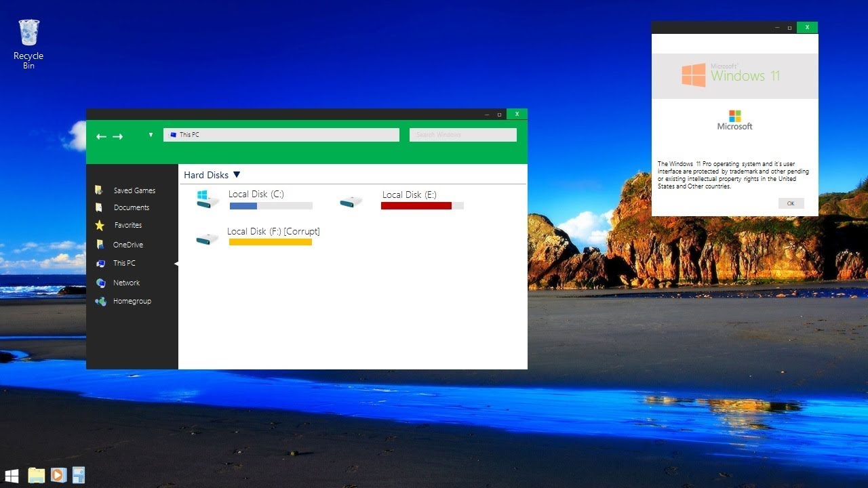The height and width of the screenshot is (488, 868).
Task: Open Saved Games in the sidebar
Action: pos(134,190)
